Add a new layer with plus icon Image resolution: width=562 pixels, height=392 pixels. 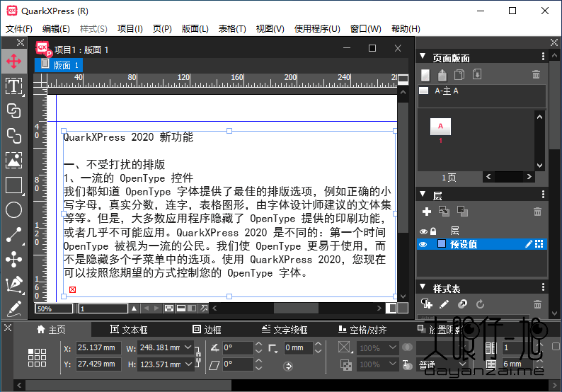427,212
